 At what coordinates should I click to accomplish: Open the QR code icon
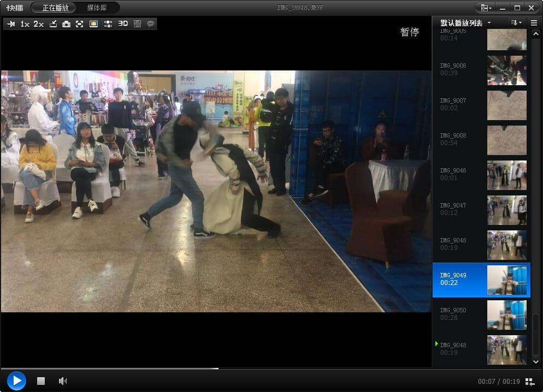coord(138,24)
